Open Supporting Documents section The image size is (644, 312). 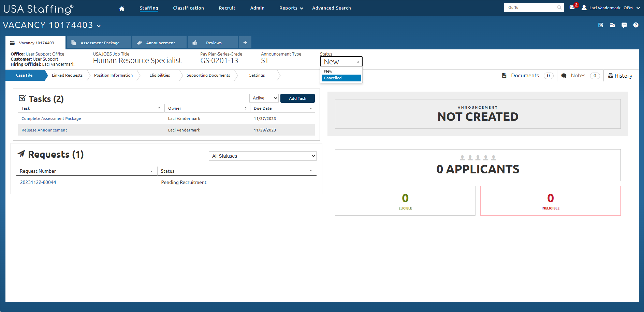coord(208,75)
